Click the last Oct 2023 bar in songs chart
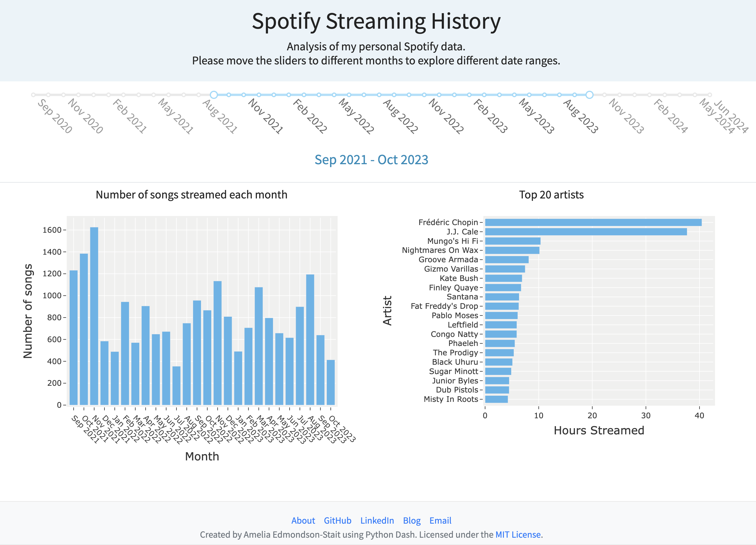Screen dimensions: 756x545 click(x=331, y=382)
